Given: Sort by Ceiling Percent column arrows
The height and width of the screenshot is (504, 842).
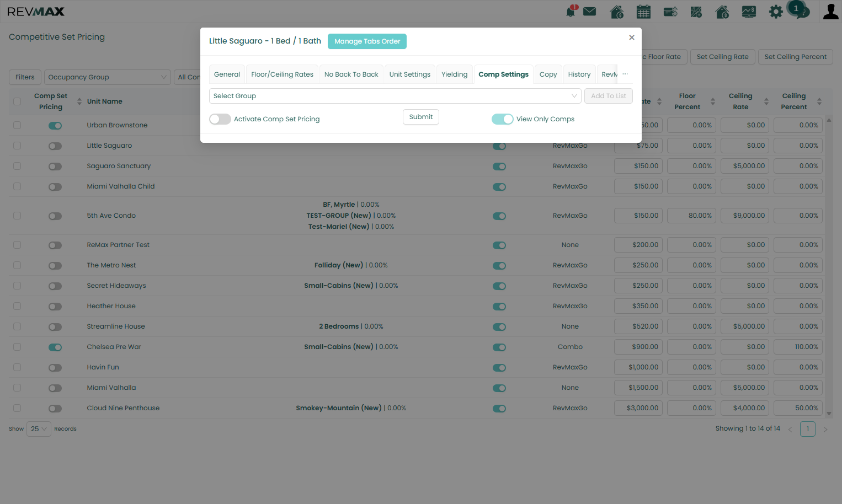Looking at the screenshot, I should pyautogui.click(x=819, y=101).
